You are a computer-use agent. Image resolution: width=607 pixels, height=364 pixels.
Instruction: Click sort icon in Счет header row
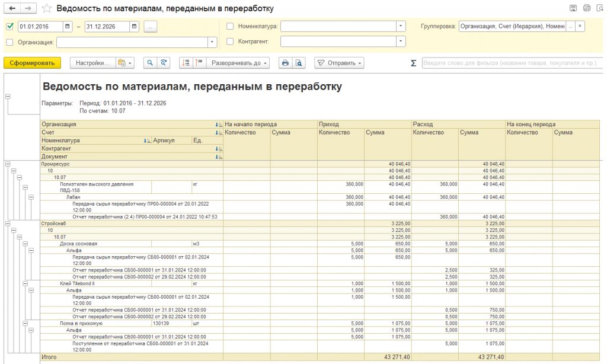tap(219, 132)
